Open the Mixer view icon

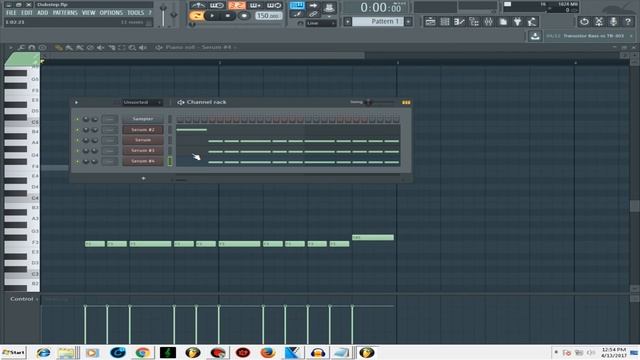[x=489, y=22]
